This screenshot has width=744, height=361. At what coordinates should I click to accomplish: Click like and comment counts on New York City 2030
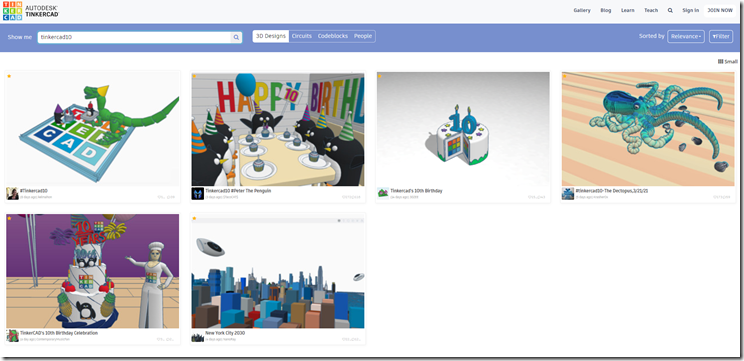click(x=351, y=339)
